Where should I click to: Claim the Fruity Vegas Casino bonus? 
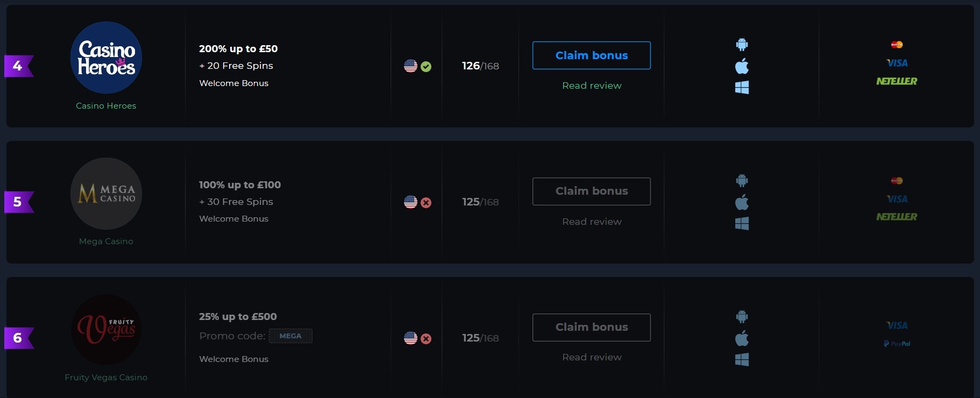[x=592, y=328]
